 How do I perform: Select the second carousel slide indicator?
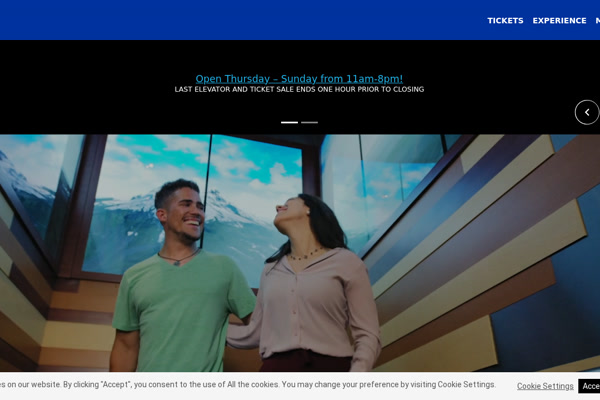coord(310,122)
